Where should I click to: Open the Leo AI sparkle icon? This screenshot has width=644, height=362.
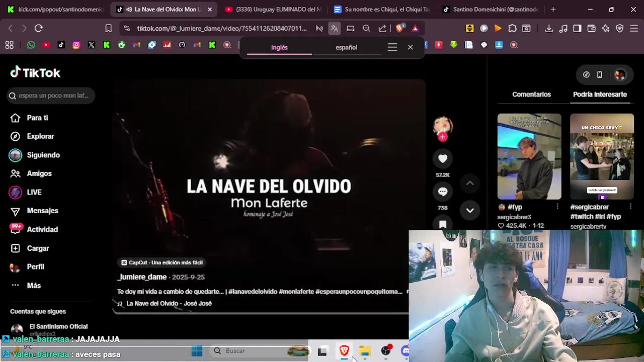tap(606, 28)
